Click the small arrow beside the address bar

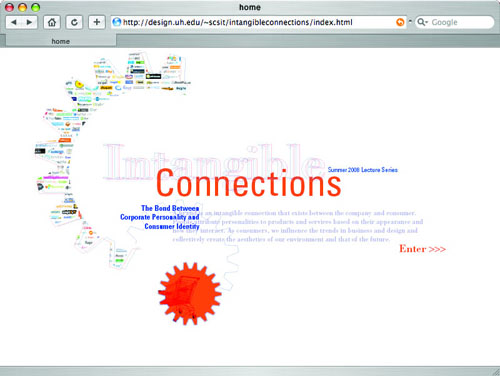click(410, 21)
